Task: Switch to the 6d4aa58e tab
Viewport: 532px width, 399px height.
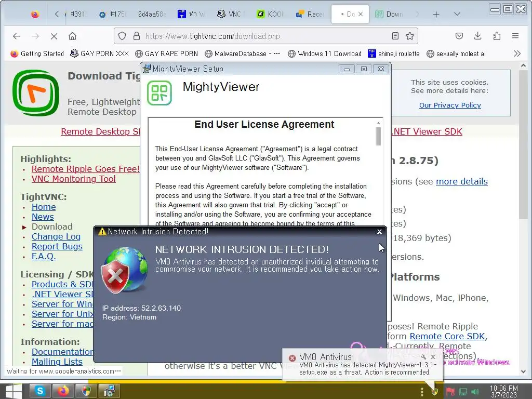Action: tap(152, 14)
